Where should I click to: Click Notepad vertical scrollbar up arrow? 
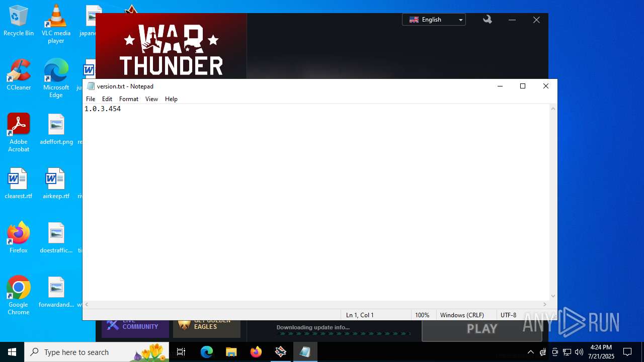[x=553, y=109]
